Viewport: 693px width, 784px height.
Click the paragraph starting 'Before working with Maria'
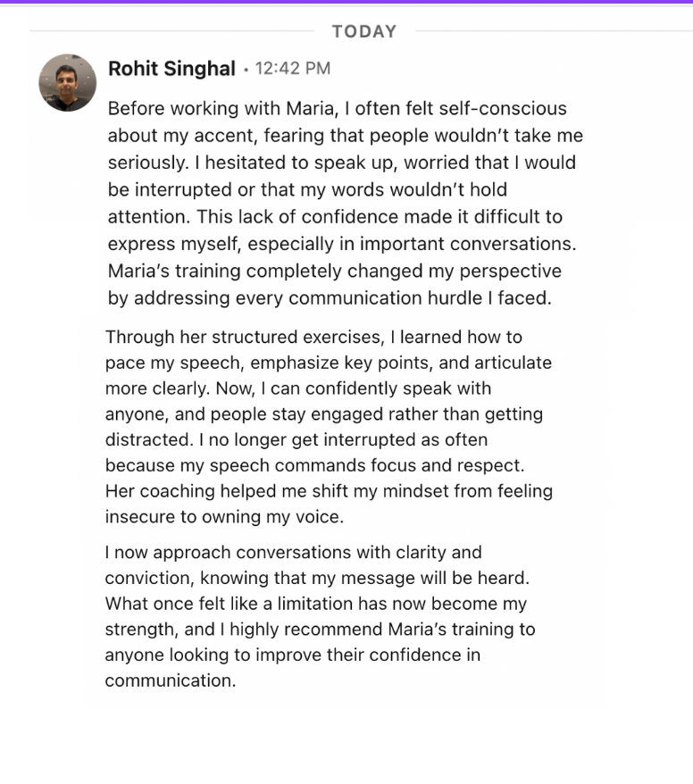tap(346, 203)
